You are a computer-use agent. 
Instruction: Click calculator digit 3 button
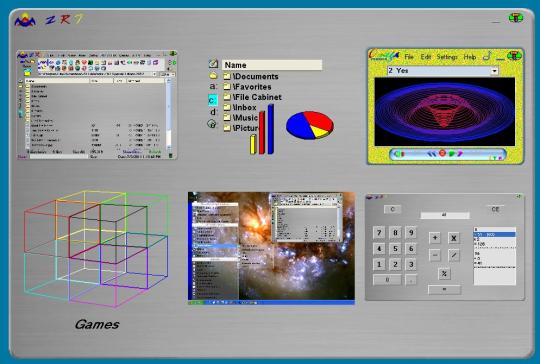[411, 264]
